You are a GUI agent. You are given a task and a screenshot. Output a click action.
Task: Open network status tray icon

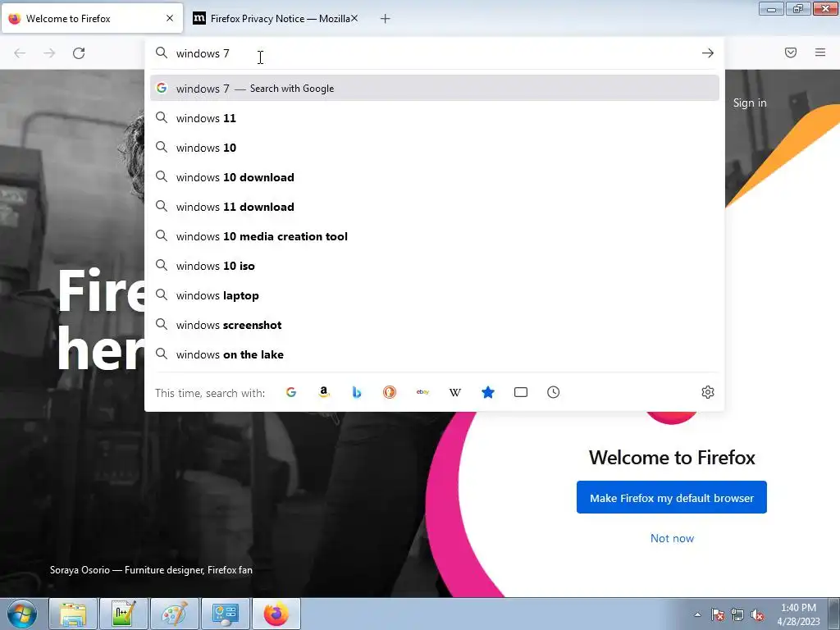point(737,614)
